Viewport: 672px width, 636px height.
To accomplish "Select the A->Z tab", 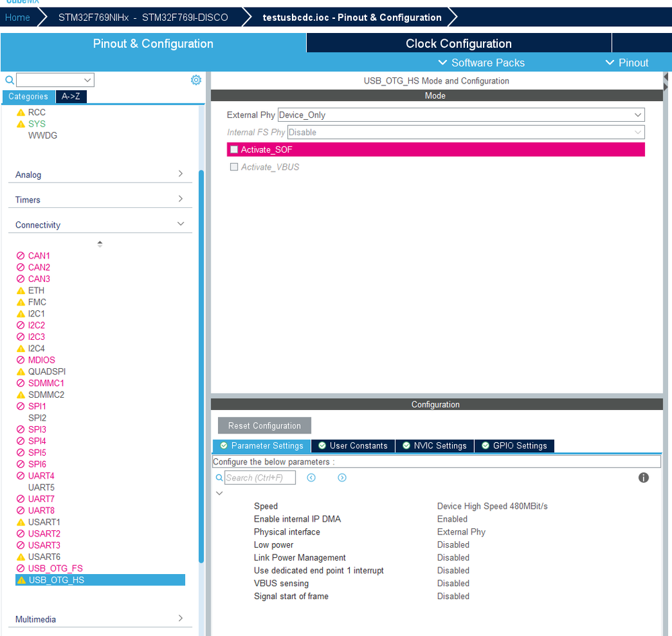I will 71,96.
